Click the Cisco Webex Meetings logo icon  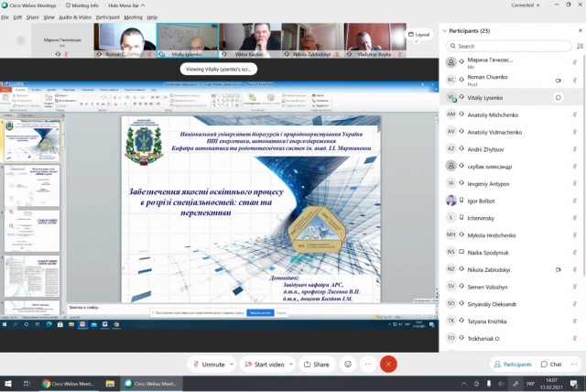click(x=5, y=5)
